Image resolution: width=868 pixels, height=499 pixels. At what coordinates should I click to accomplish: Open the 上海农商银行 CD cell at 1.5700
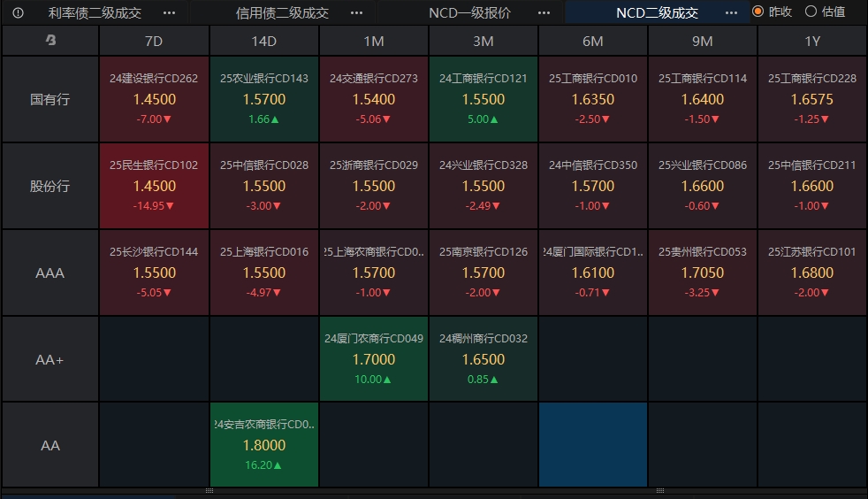pos(374,273)
